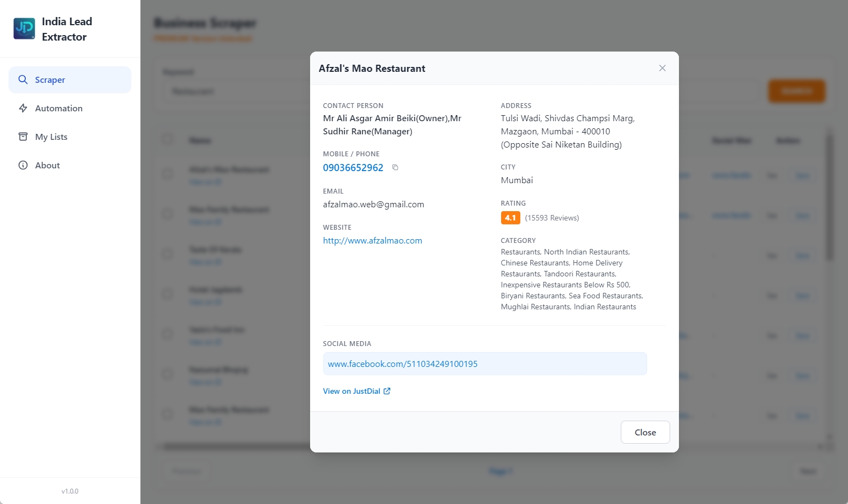Toggle the select-all checkbox in the table header
The height and width of the screenshot is (504, 848).
pos(168,140)
